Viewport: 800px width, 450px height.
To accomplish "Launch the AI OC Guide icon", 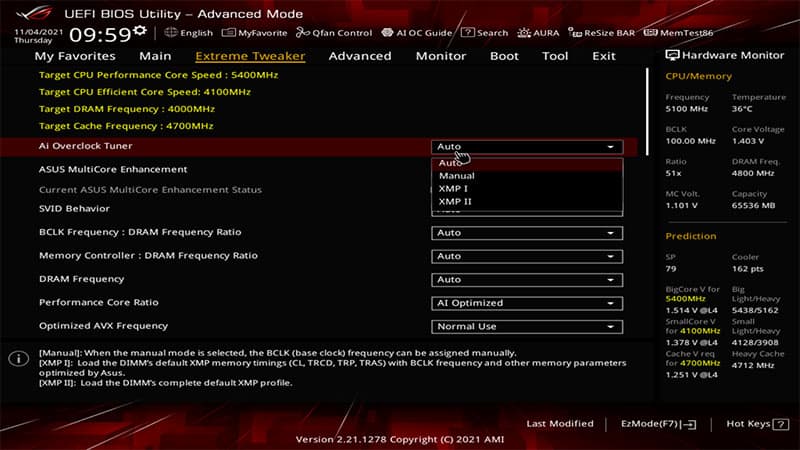I will [x=387, y=33].
